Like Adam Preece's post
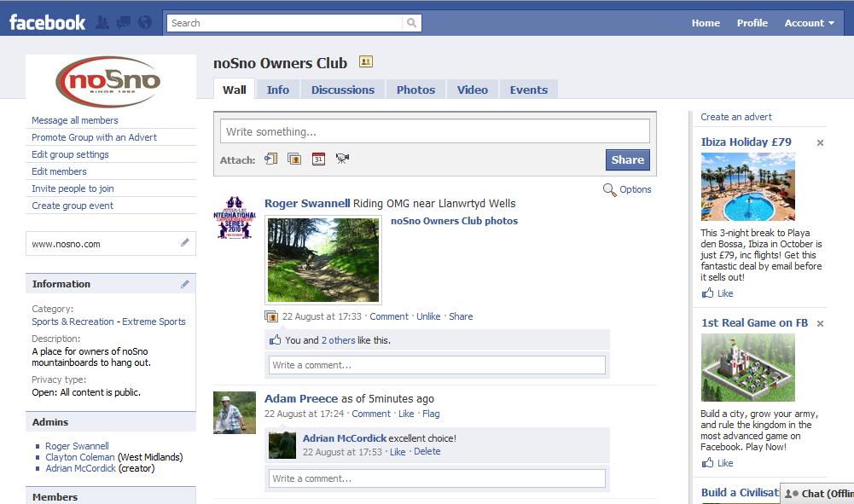 pyautogui.click(x=406, y=414)
